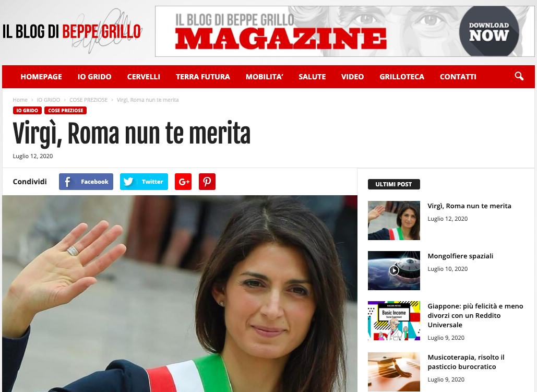The image size is (537, 392).
Task: Open the Giappone Reddito Universale post link
Action: point(475,315)
